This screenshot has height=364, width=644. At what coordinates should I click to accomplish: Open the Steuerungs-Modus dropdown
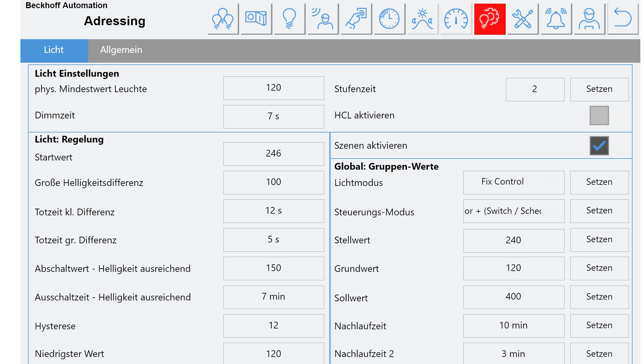tap(514, 211)
